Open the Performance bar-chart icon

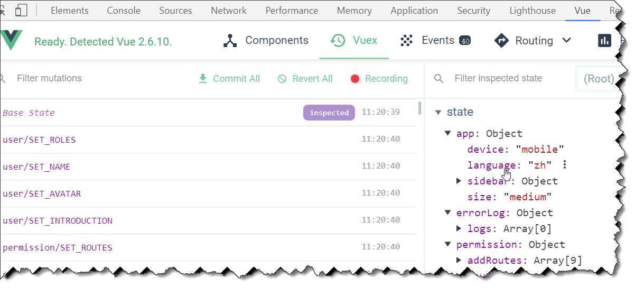[604, 41]
